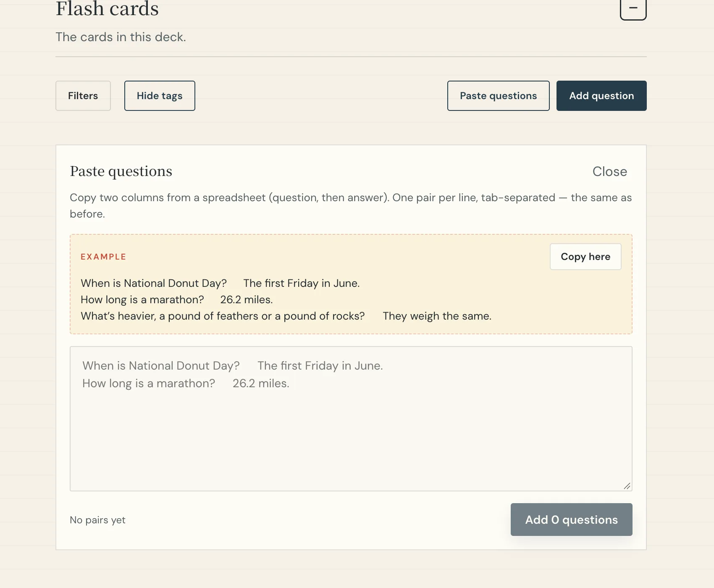Click the text area resize handle
Viewport: 714px width, 588px height.
click(627, 486)
